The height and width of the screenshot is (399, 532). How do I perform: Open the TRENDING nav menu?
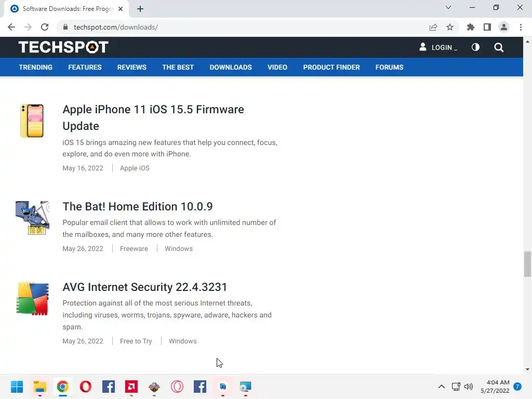[36, 67]
